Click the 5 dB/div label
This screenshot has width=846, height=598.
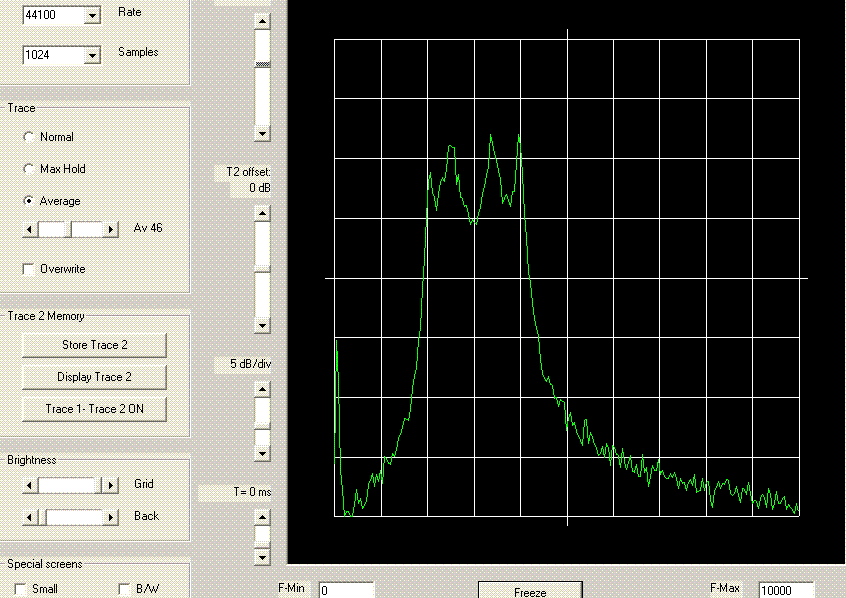click(x=250, y=364)
